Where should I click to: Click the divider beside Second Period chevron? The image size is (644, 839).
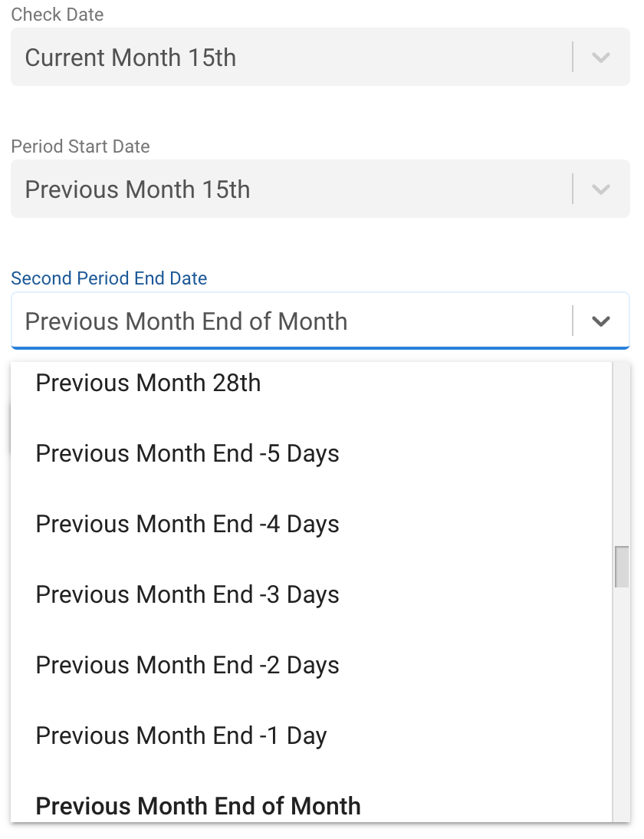(573, 321)
